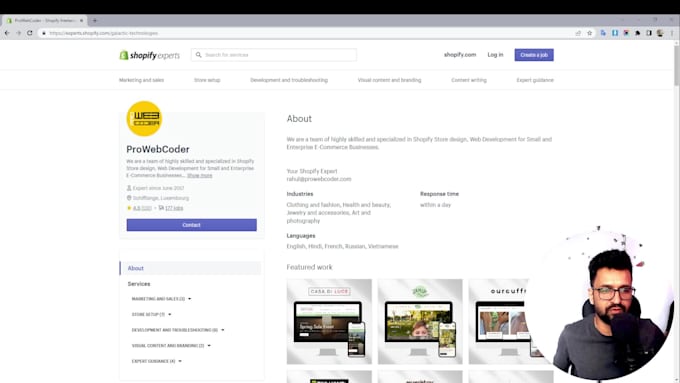Click the Shopify Experts logo

tap(150, 55)
